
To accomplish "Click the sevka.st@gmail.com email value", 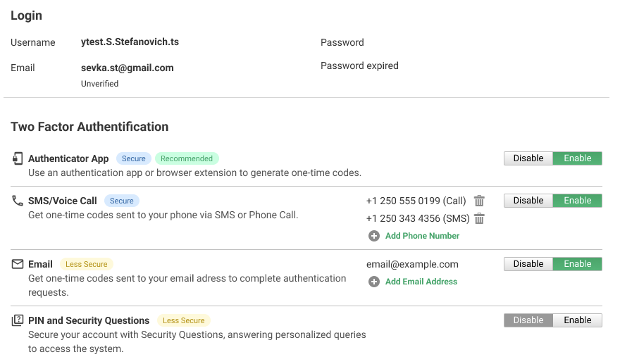I will [128, 68].
